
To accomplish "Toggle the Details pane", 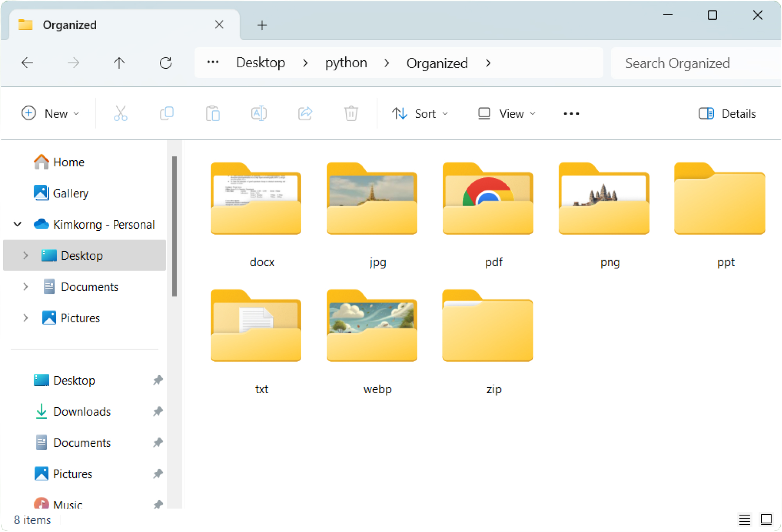I will tap(727, 114).
